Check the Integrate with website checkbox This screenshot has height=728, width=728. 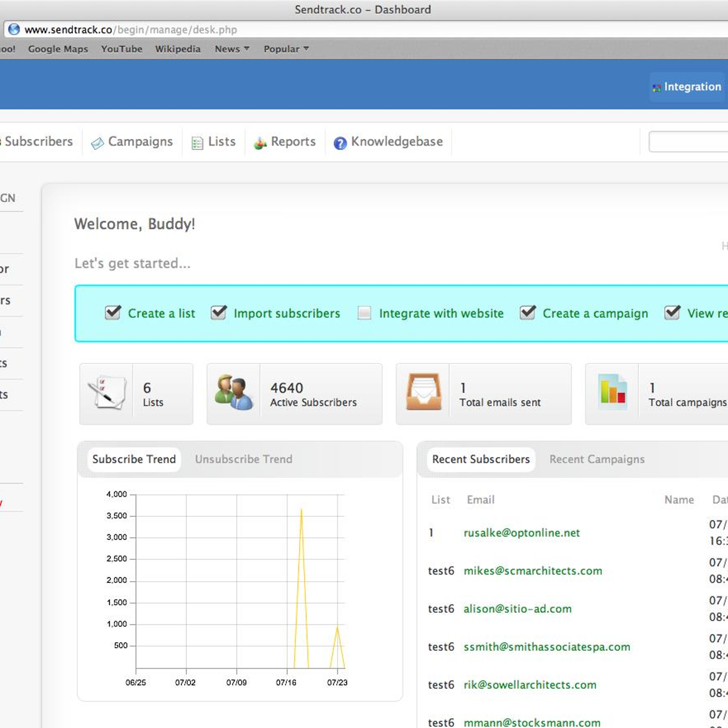click(x=364, y=313)
